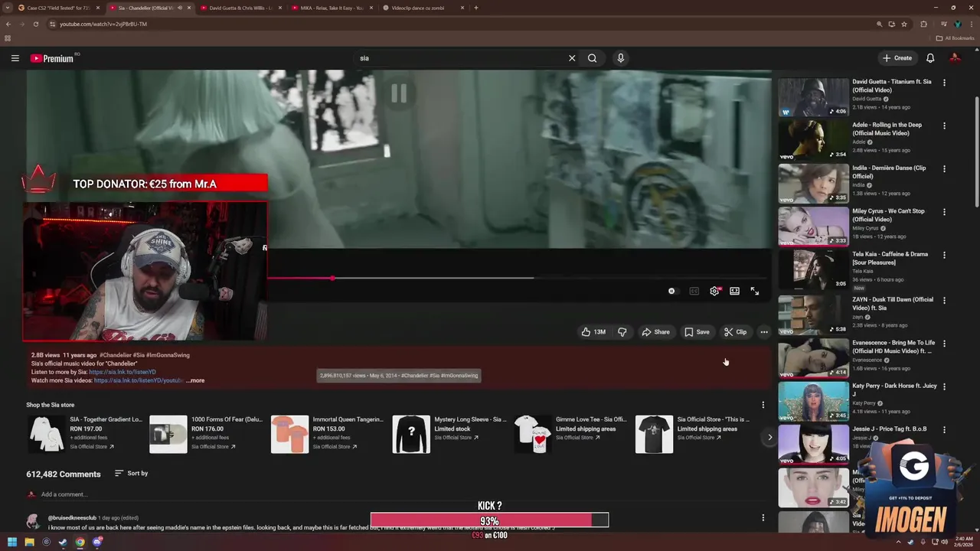Clear the search box with the X

[x=571, y=58]
